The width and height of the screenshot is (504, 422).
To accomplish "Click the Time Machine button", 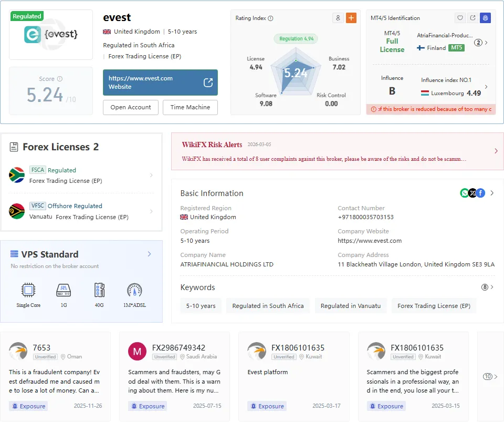I will tap(190, 107).
